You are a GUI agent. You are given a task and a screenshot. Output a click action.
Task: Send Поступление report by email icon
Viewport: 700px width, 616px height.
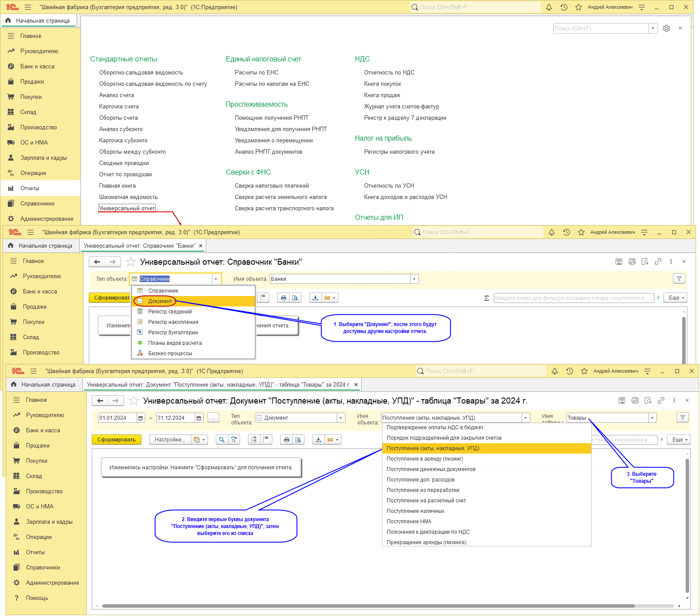point(330,440)
